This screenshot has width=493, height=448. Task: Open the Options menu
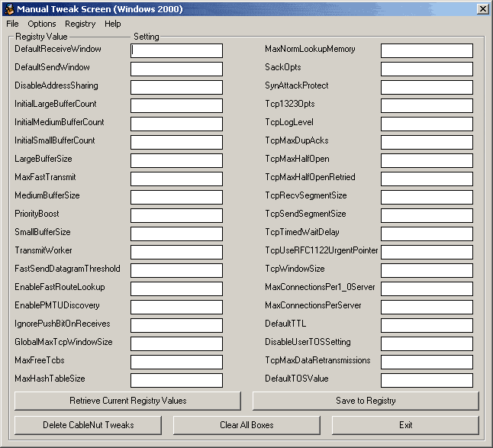click(x=42, y=24)
